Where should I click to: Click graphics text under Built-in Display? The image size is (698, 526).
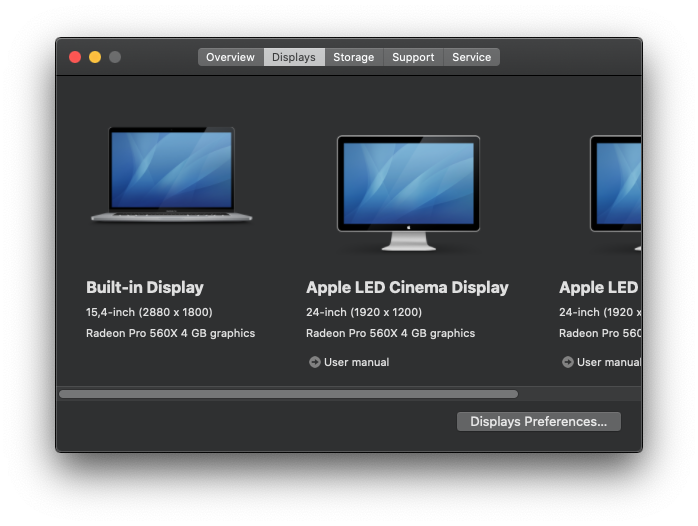point(170,333)
